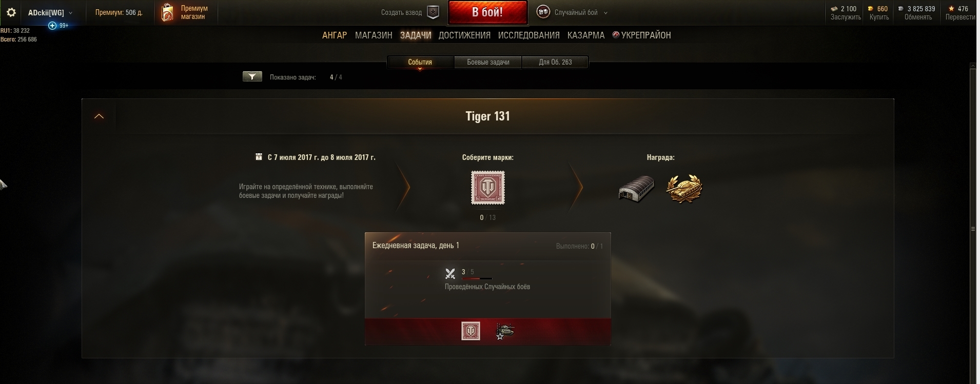Click the platoon shield icon
Viewport: 980px width, 384px height.
pyautogui.click(x=434, y=12)
